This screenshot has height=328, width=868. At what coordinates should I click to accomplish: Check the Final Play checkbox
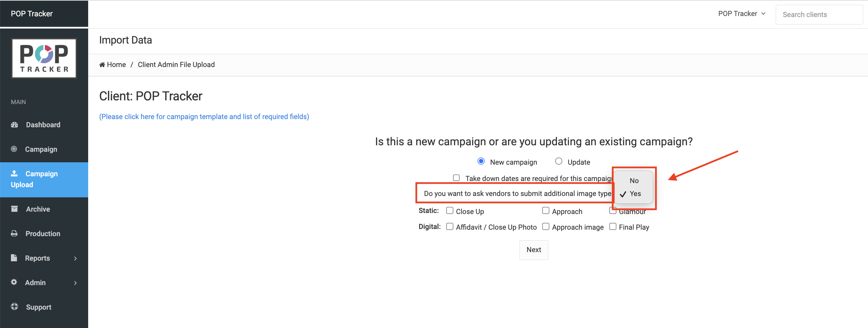point(613,227)
